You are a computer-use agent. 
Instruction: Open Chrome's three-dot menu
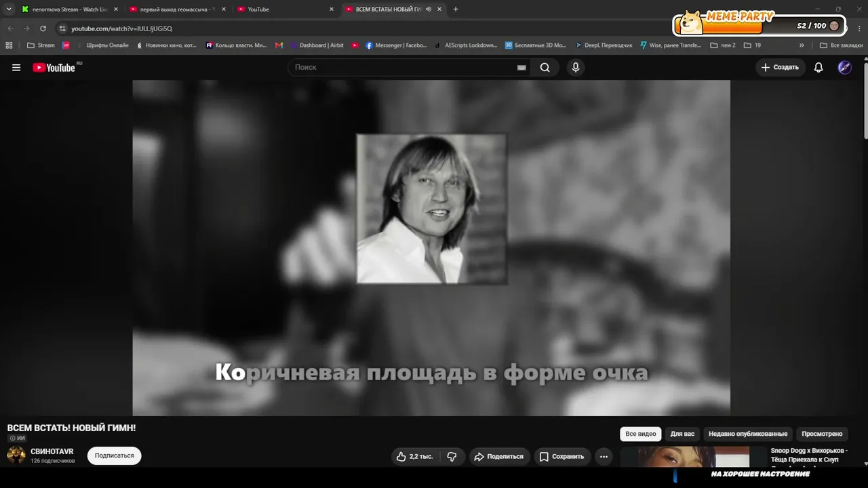859,28
